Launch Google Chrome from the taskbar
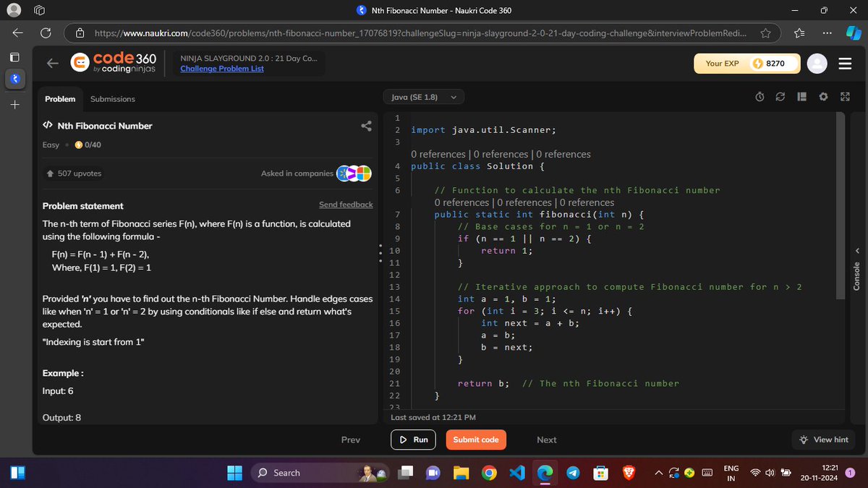Viewport: 868px width, 488px height. (x=489, y=473)
